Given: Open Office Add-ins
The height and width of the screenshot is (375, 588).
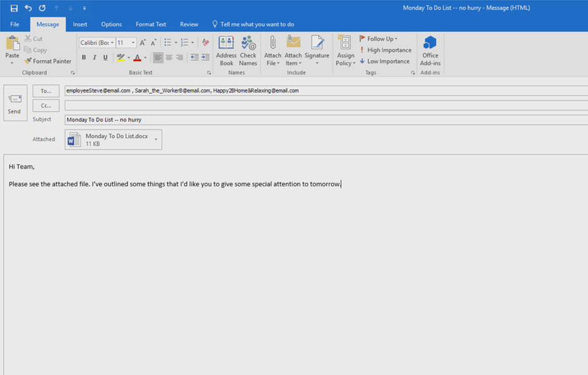Looking at the screenshot, I should click(x=430, y=51).
